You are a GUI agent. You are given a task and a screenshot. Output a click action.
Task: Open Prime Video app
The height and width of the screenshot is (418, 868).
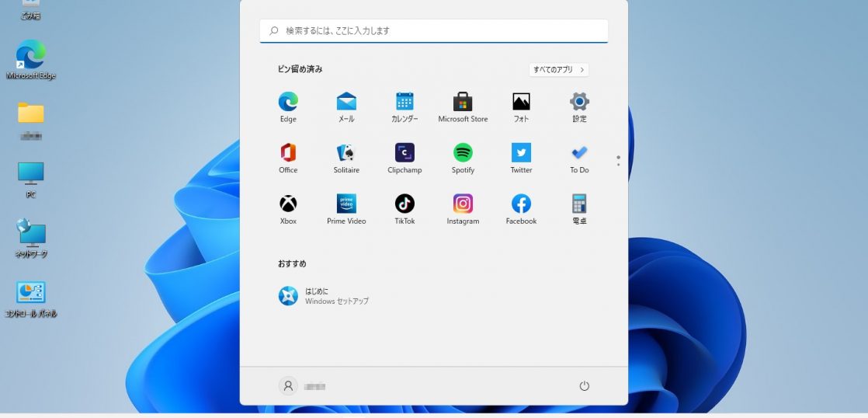click(x=346, y=209)
